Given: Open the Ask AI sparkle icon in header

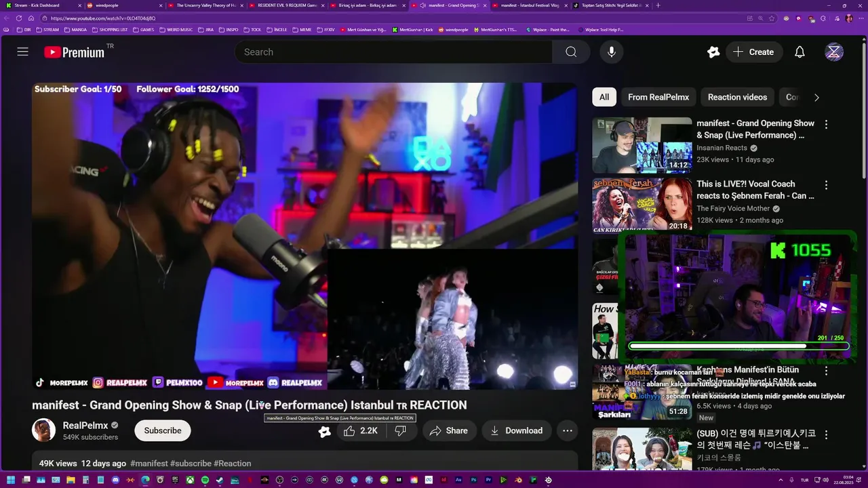Looking at the screenshot, I should coord(713,52).
